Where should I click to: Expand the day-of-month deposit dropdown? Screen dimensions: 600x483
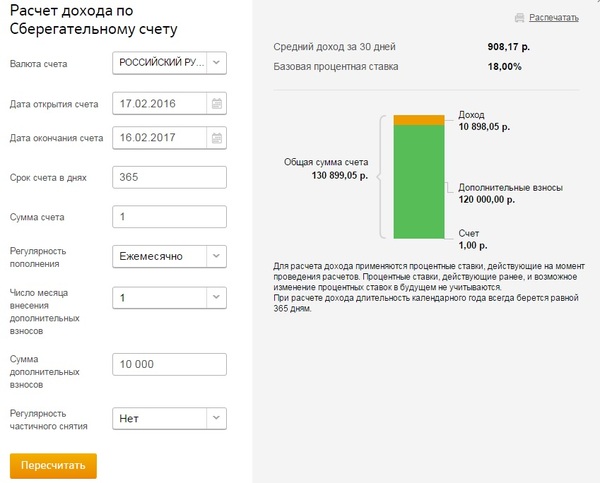click(x=217, y=298)
